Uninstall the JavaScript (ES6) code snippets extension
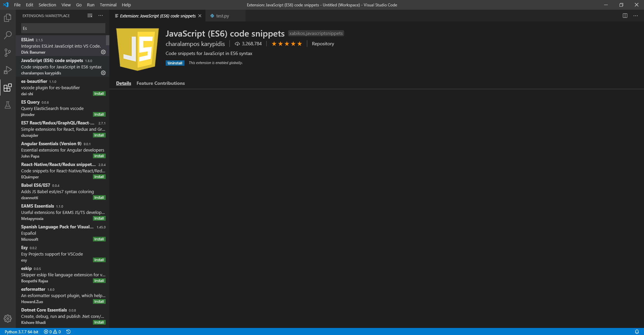644x335 pixels. coord(175,63)
